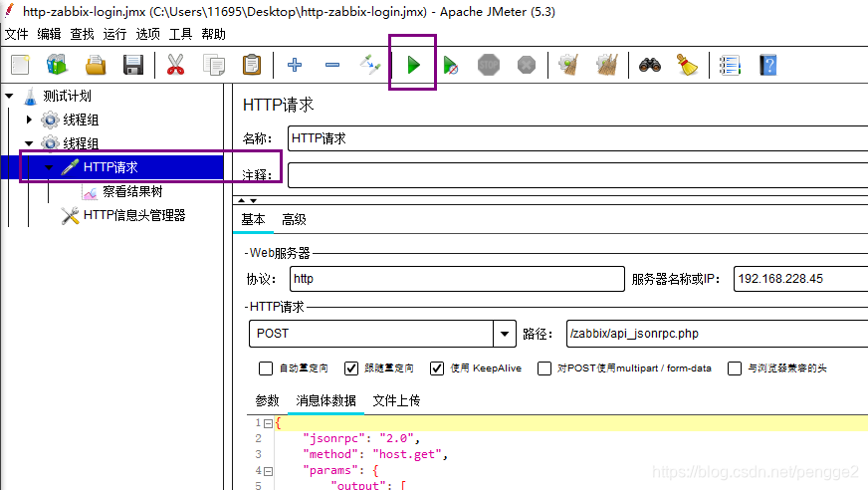The height and width of the screenshot is (490, 868).
Task: Fold the JSON block on line 1
Action: tap(269, 423)
